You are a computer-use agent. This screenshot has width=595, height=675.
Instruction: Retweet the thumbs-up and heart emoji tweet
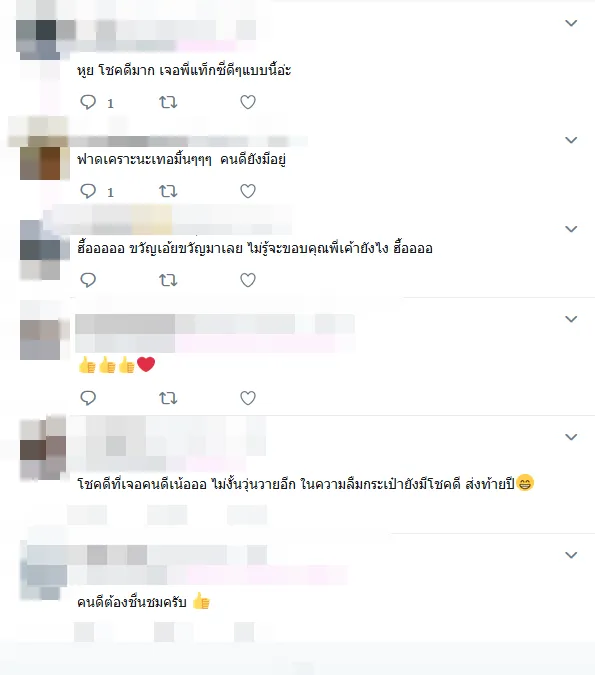[x=168, y=398]
